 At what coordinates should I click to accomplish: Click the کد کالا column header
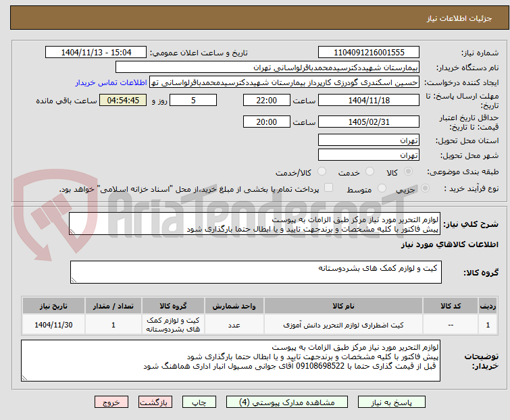(x=451, y=306)
